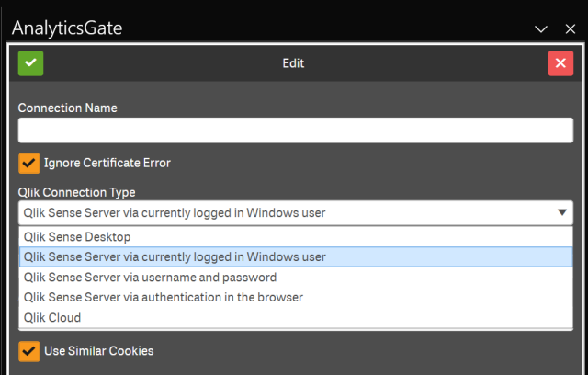Uncheck the Ignore Certificate Error checkbox
The image size is (588, 375).
tap(29, 163)
